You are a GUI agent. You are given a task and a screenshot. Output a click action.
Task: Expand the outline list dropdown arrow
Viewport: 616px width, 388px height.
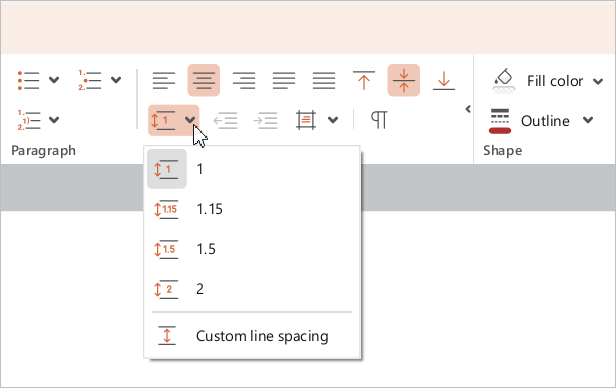point(54,120)
